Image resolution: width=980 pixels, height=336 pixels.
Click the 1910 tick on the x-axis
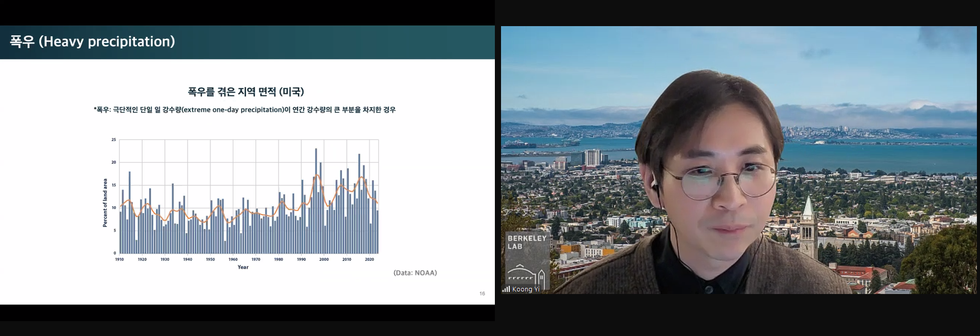coord(119,259)
